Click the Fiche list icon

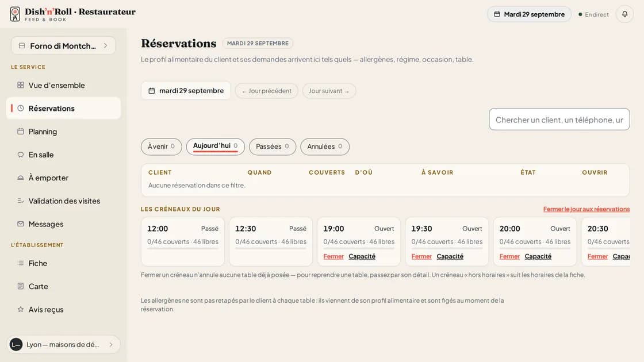point(21,263)
